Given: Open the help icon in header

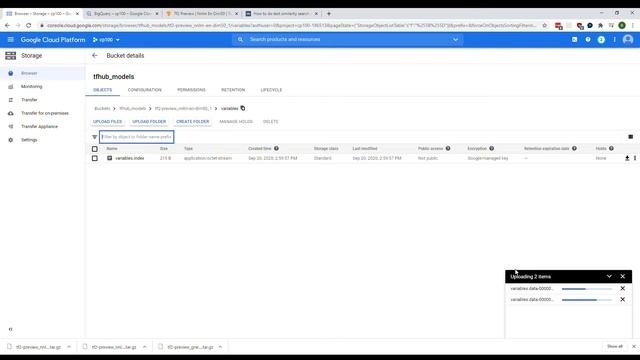Looking at the screenshot, I should click(x=588, y=40).
